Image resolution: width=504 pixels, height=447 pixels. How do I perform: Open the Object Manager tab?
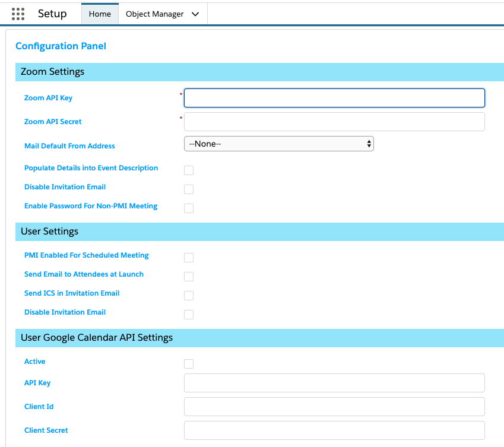point(154,14)
